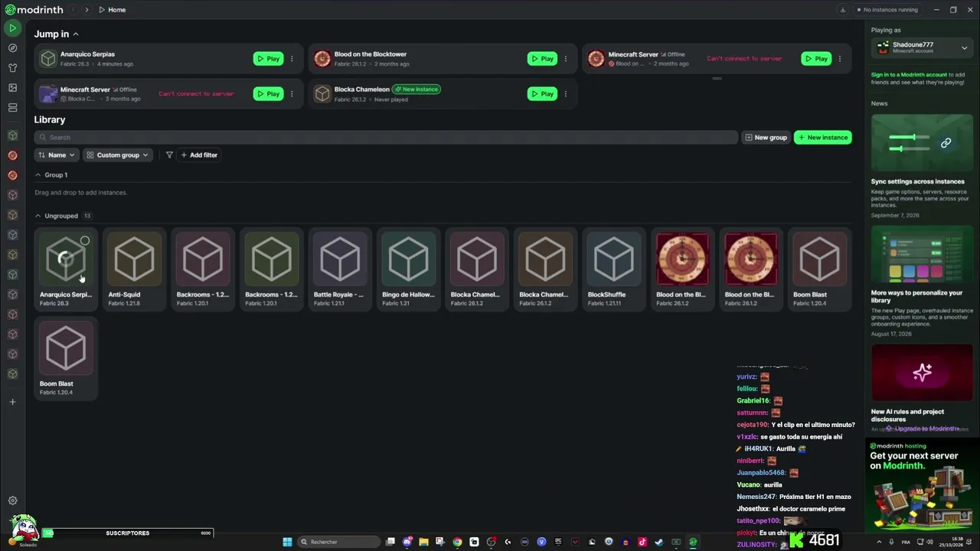The width and height of the screenshot is (980, 551).
Task: Open three-dot menu for Blood on the Blocktower
Action: point(566,59)
